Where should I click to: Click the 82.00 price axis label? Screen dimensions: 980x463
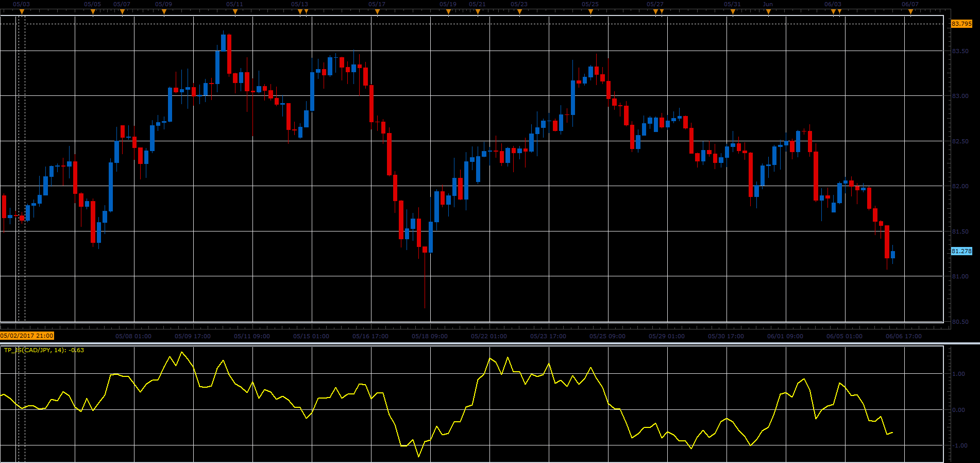(x=960, y=186)
